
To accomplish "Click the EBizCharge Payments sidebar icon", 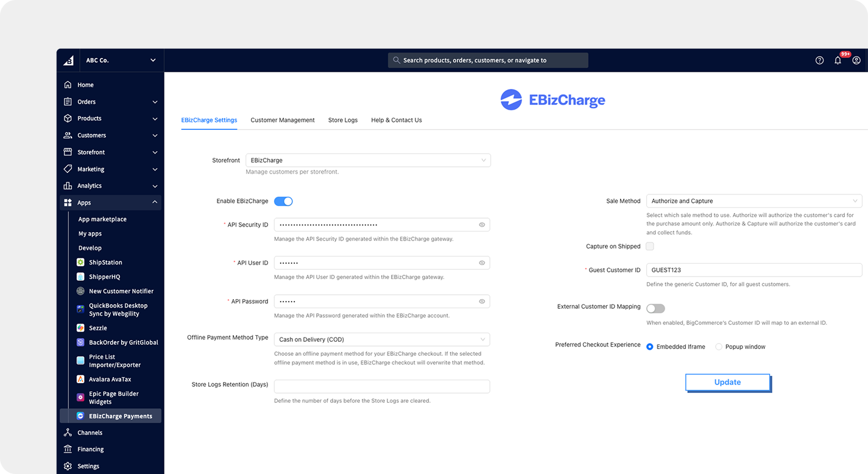I will tap(80, 416).
